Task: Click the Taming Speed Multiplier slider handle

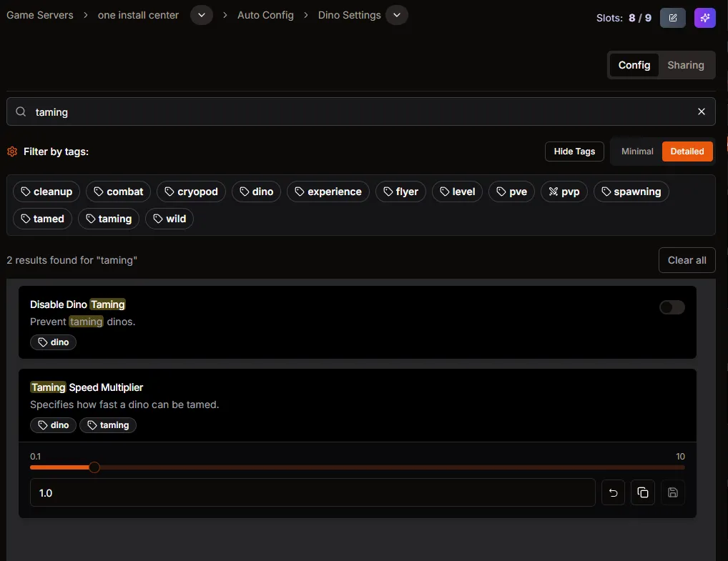Action: (94, 467)
